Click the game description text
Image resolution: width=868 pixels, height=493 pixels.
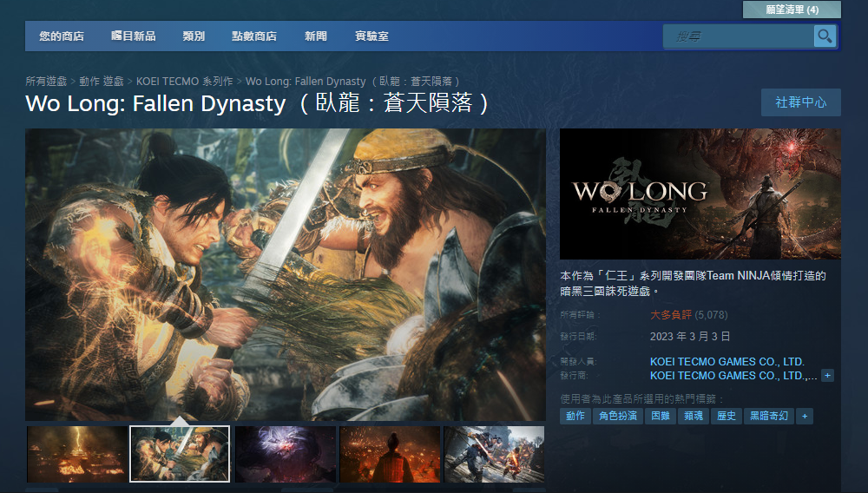693,283
